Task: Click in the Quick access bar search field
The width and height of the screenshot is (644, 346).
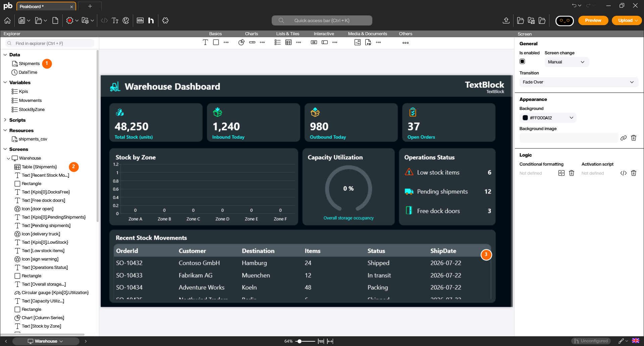Action: pyautogui.click(x=322, y=20)
